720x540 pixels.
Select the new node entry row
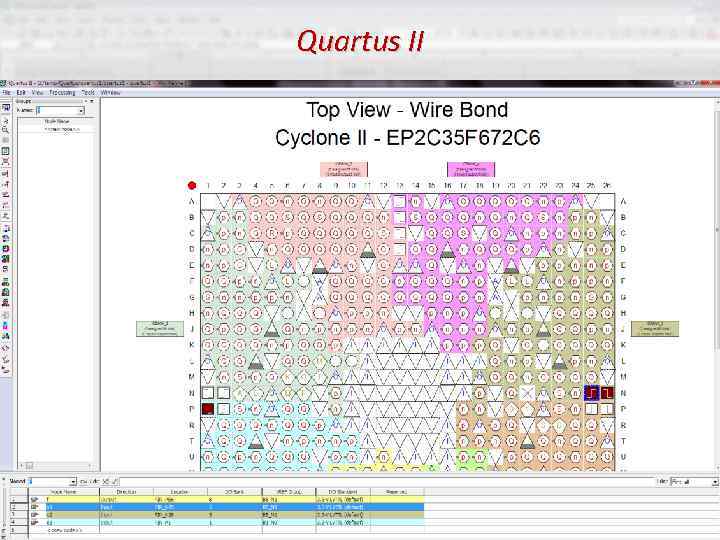click(x=226, y=530)
